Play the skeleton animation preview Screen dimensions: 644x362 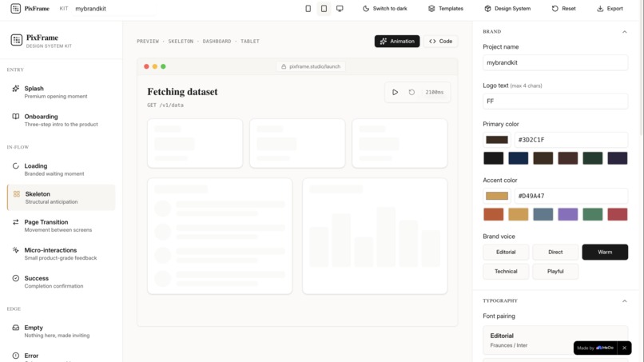(395, 92)
